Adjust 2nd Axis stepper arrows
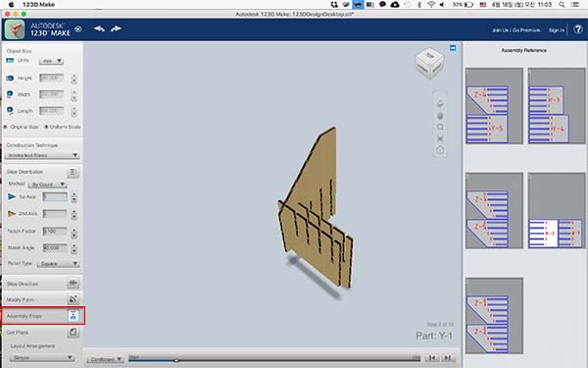Viewport: 588px width, 368px height. tap(73, 214)
